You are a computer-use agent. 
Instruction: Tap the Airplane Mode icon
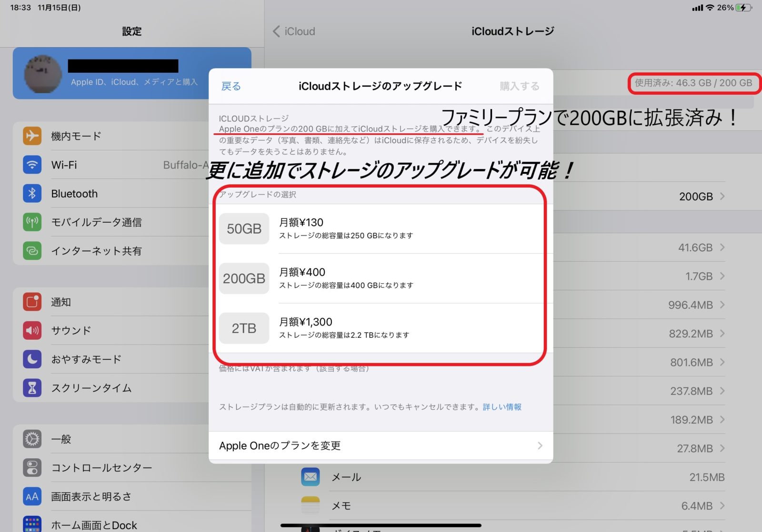click(x=32, y=136)
